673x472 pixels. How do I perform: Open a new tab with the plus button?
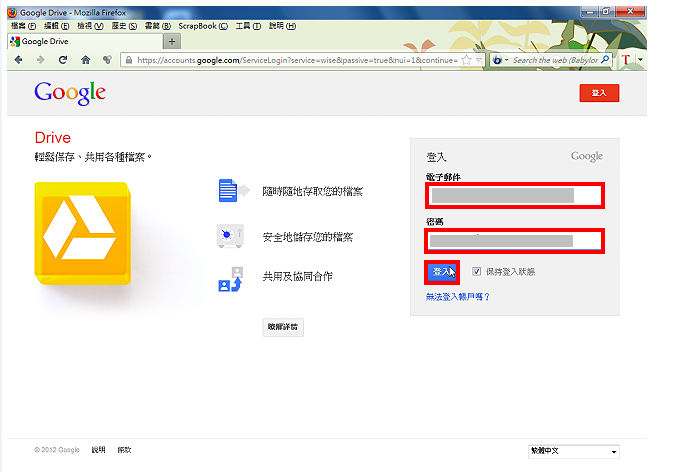[x=172, y=42]
